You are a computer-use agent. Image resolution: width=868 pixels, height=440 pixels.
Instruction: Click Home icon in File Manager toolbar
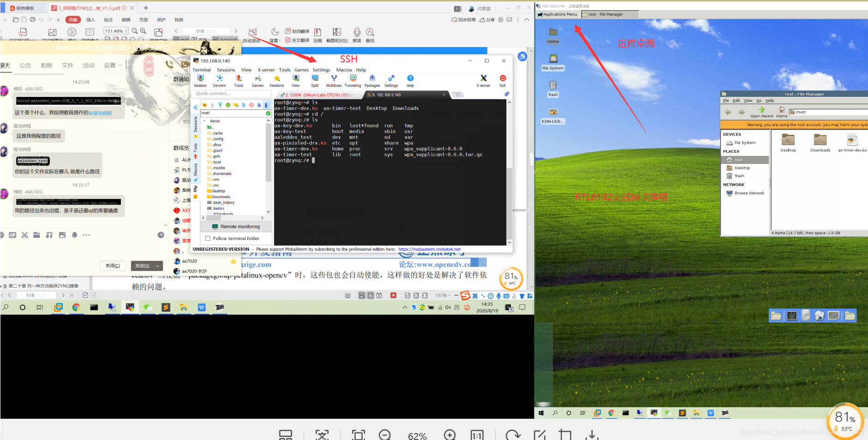pyautogui.click(x=782, y=112)
